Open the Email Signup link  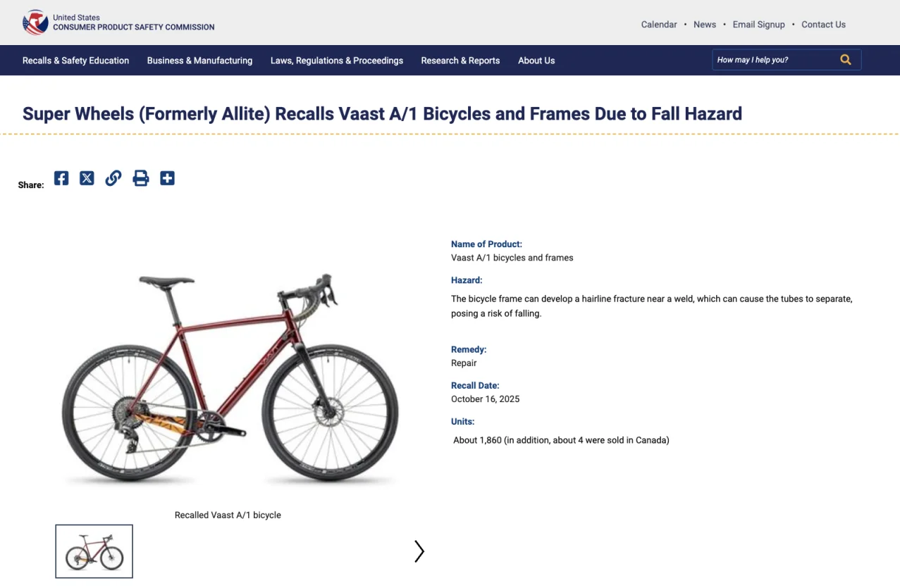[758, 25]
